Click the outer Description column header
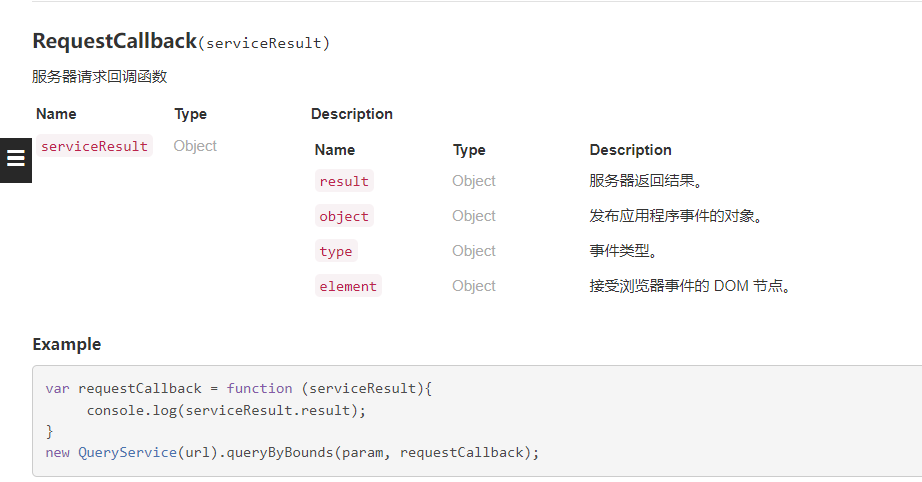 [x=352, y=114]
